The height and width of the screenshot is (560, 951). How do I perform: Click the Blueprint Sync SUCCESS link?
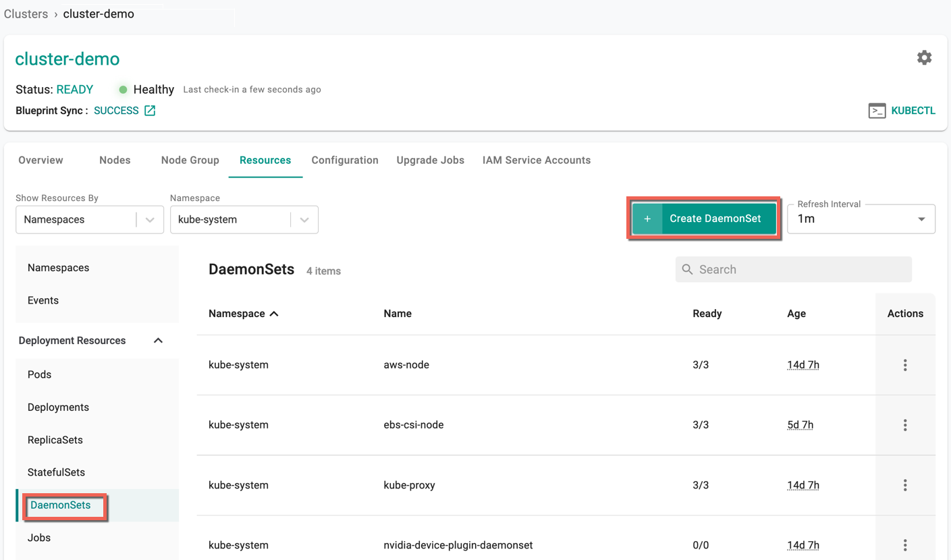click(116, 111)
